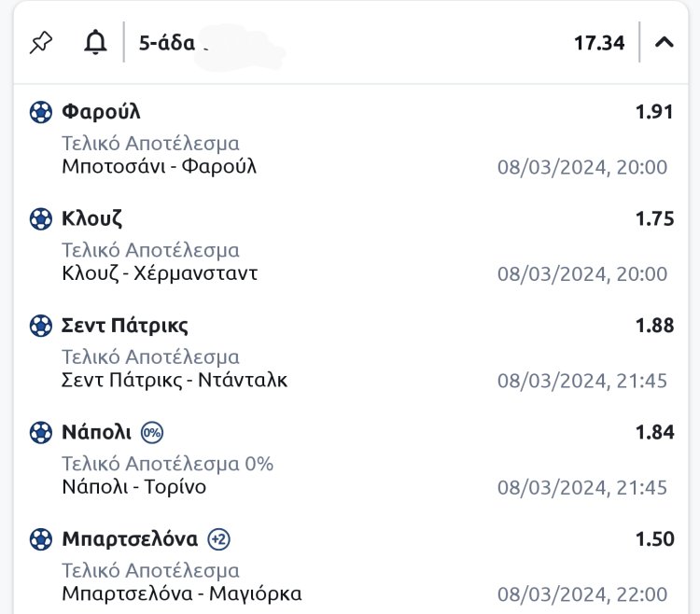Tap the +2 badge next to Μπαρτσελόνα

point(218,539)
